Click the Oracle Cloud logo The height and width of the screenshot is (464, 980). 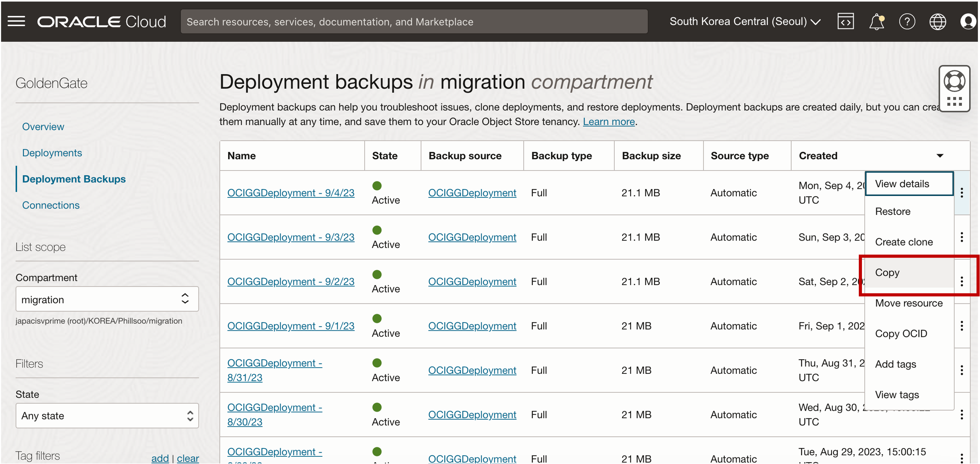102,22
